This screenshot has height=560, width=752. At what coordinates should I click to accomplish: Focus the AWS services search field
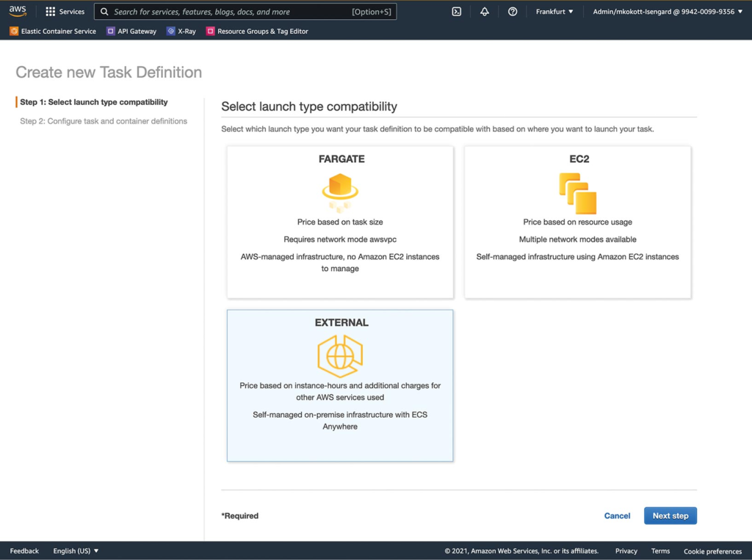coord(245,12)
